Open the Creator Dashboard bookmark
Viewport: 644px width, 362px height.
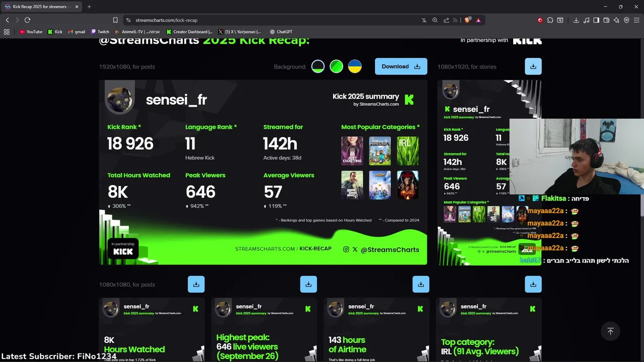coord(189,32)
